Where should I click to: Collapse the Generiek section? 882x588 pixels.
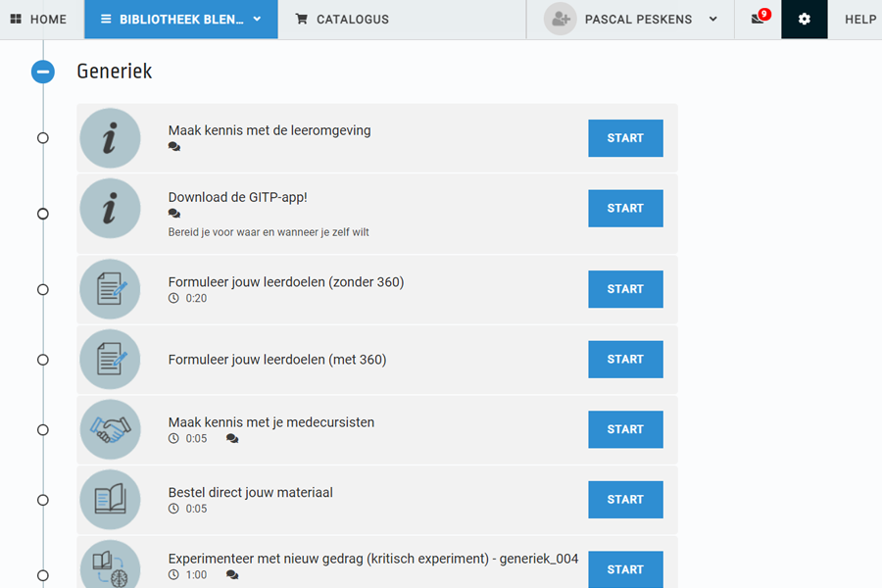43,72
